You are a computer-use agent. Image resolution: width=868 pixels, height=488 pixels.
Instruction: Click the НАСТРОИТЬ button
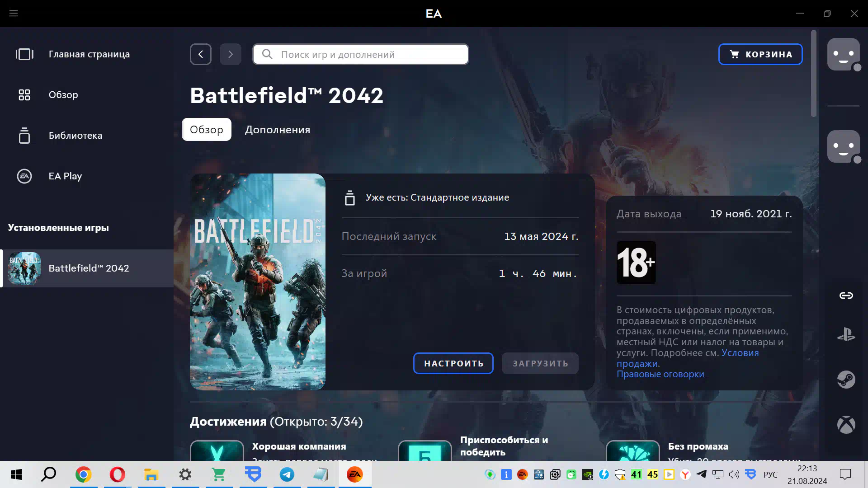click(x=453, y=363)
